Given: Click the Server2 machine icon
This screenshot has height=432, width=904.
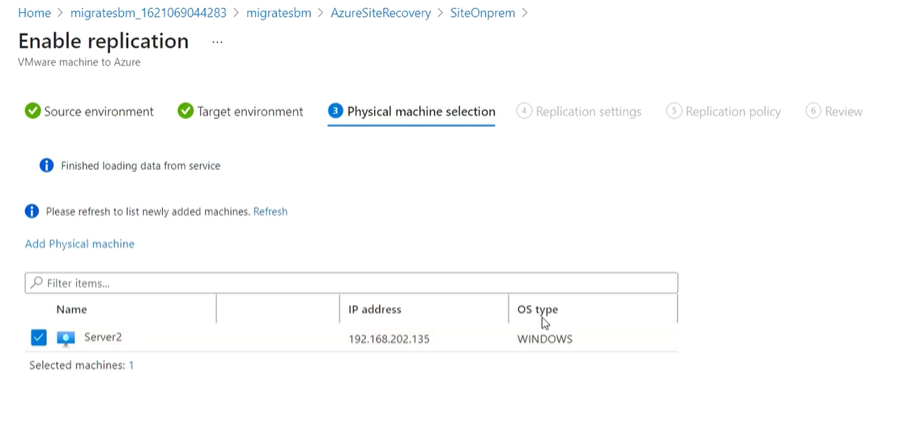Looking at the screenshot, I should tap(66, 339).
